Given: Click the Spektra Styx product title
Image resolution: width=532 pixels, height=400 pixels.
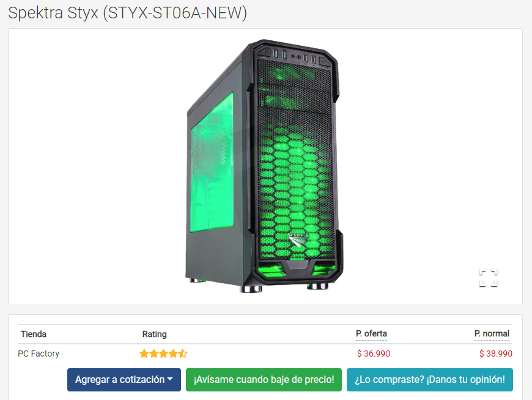Looking at the screenshot, I should [128, 13].
